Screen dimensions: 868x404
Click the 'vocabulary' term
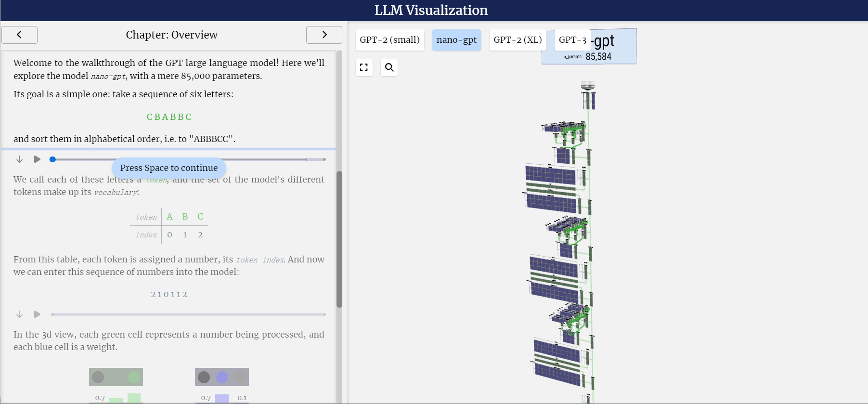(116, 193)
